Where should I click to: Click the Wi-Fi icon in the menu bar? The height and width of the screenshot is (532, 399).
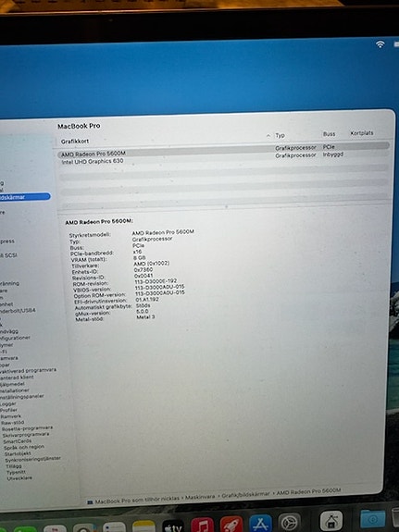click(380, 44)
